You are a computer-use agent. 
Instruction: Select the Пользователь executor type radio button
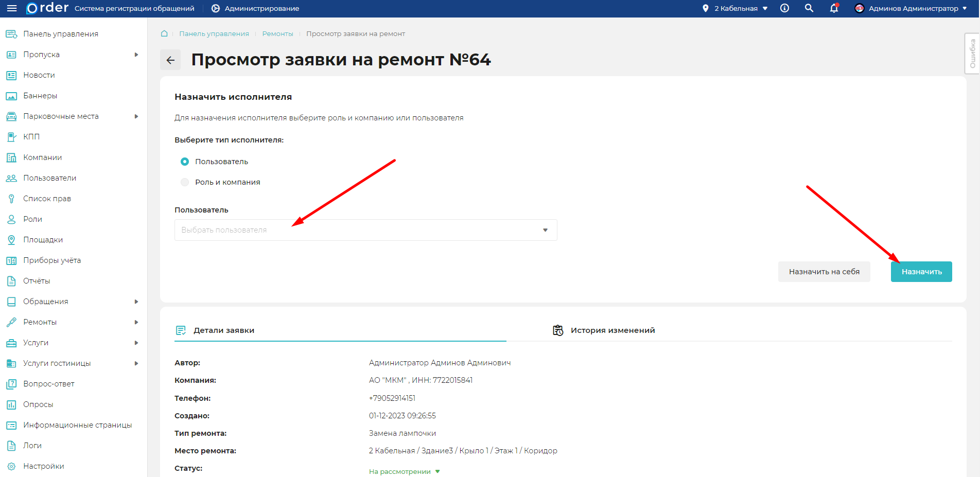(184, 161)
